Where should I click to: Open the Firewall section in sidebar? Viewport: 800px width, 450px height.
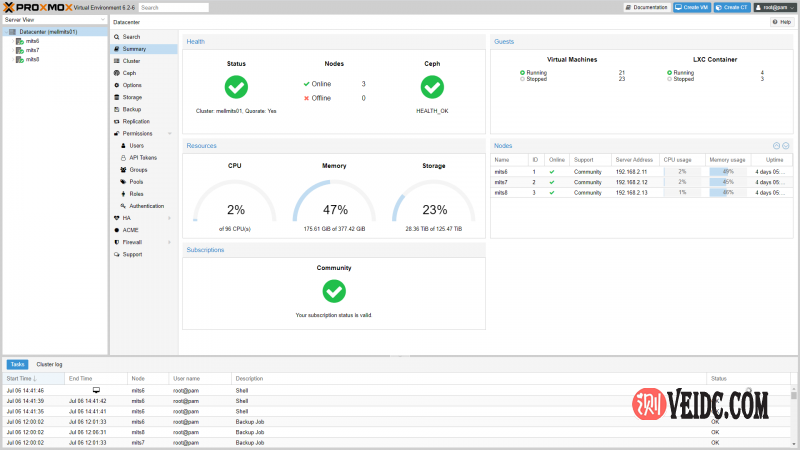click(133, 242)
